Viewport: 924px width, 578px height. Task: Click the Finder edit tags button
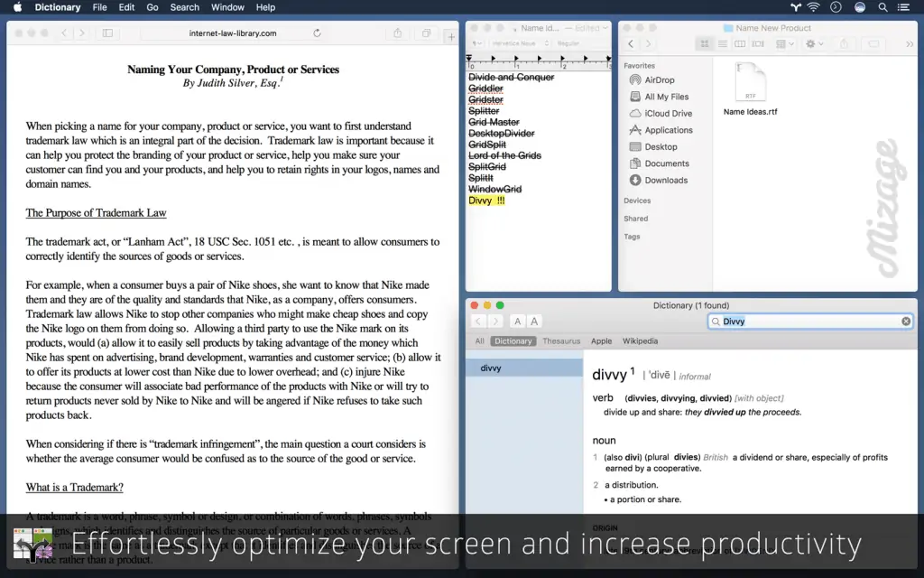(x=873, y=43)
